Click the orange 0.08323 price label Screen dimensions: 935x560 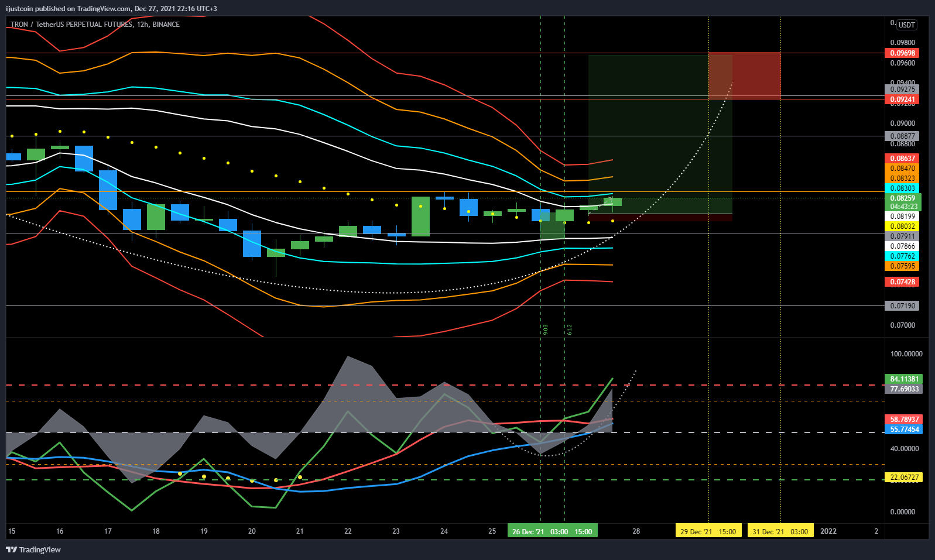tap(902, 178)
